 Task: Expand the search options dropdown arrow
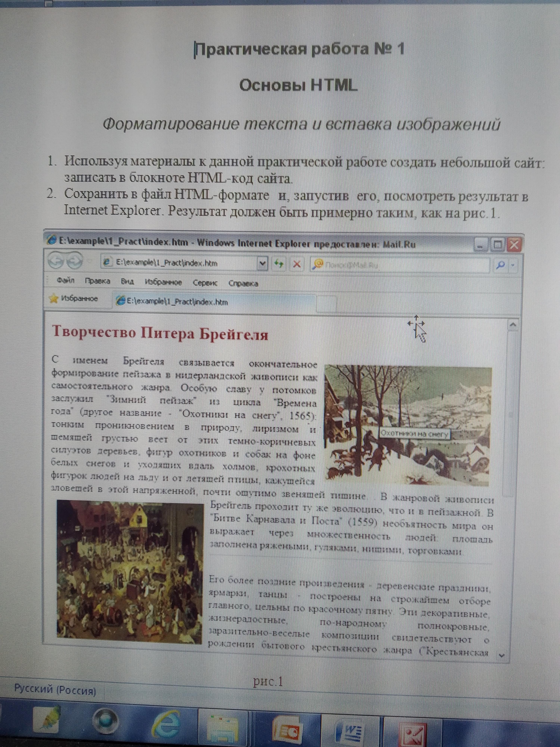point(513,265)
